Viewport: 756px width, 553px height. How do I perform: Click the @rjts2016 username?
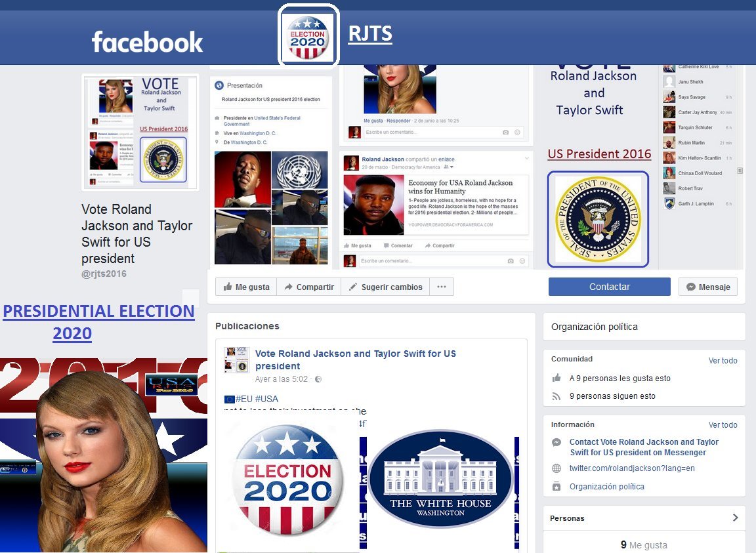(x=104, y=274)
